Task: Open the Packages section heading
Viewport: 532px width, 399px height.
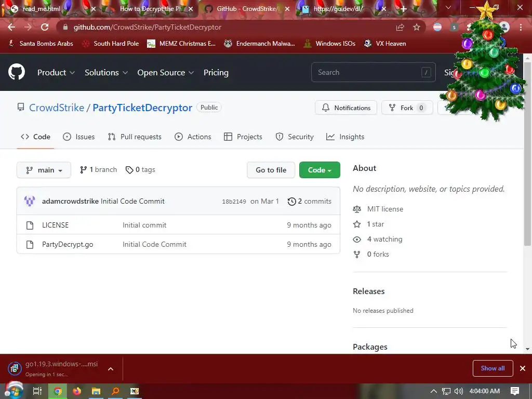Action: click(x=370, y=347)
